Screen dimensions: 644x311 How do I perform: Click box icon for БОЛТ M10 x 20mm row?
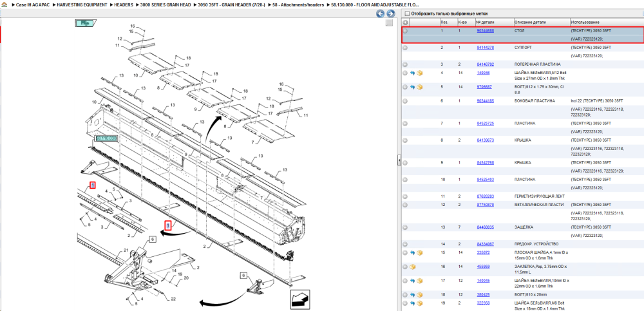[x=419, y=294]
